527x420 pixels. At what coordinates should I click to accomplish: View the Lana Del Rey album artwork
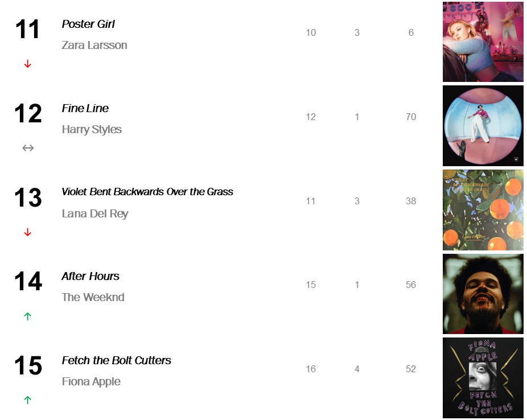(483, 210)
